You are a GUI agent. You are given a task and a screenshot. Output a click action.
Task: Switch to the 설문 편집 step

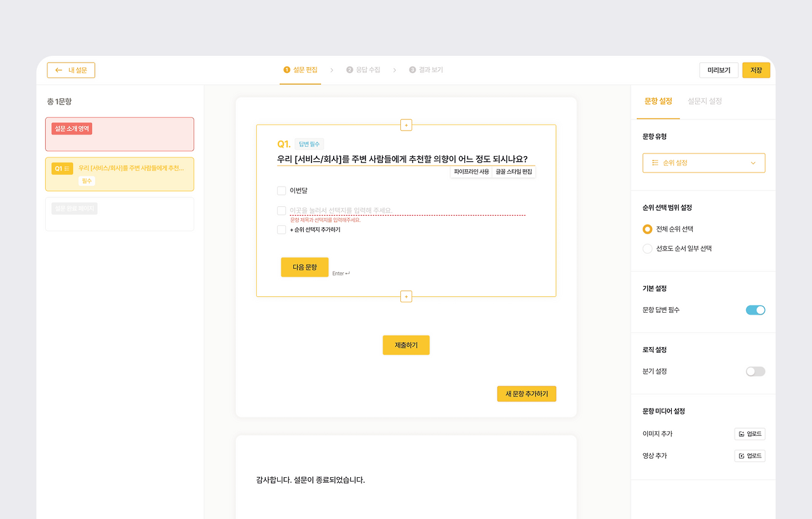click(301, 70)
